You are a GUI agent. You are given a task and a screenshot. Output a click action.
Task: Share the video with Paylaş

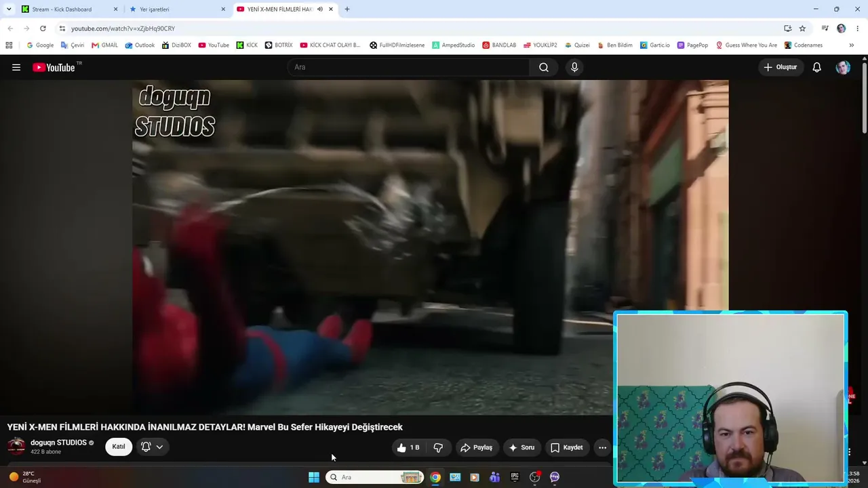pyautogui.click(x=476, y=447)
